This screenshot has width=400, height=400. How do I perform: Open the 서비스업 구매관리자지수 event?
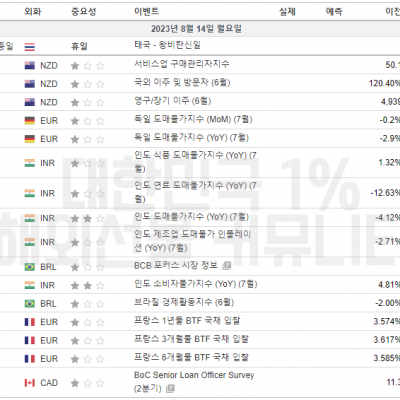tap(182, 64)
